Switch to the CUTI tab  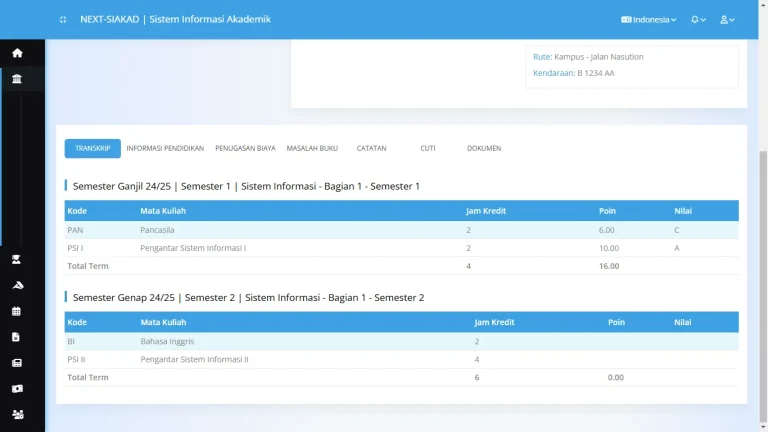(428, 148)
